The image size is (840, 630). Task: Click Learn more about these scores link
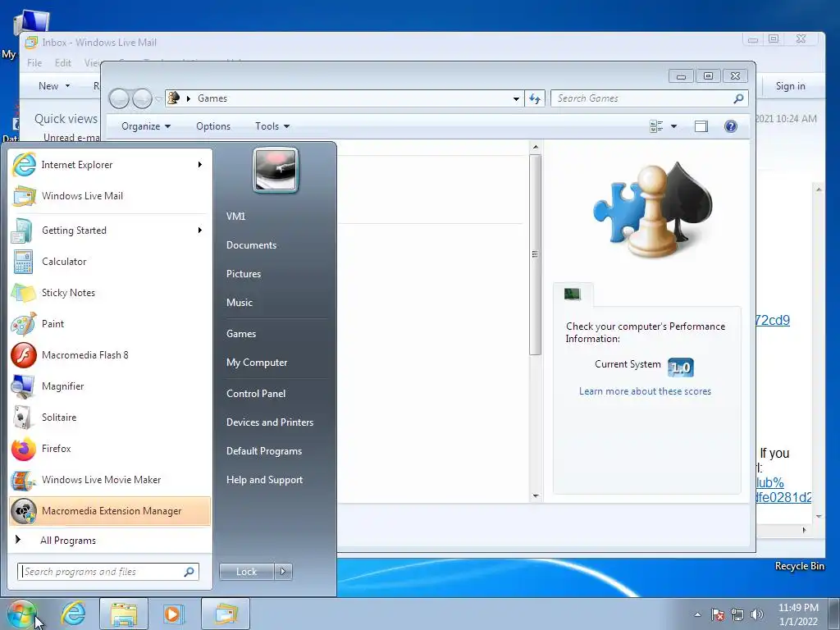click(x=645, y=391)
